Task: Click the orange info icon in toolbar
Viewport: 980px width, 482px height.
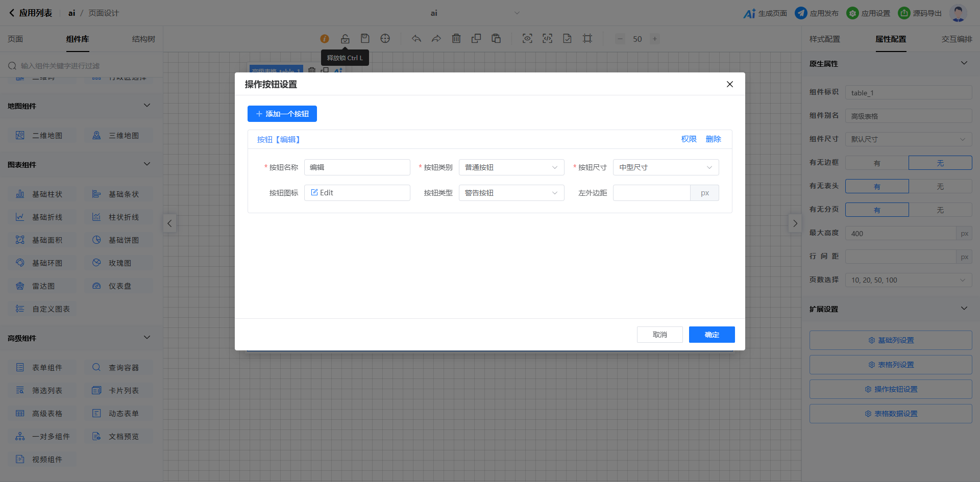Action: [325, 39]
